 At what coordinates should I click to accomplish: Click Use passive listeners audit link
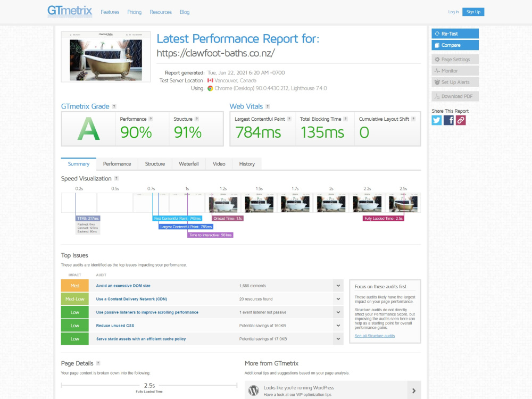tap(147, 312)
